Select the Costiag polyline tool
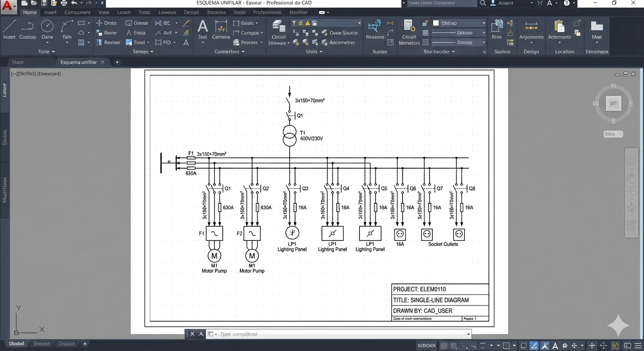 27,30
